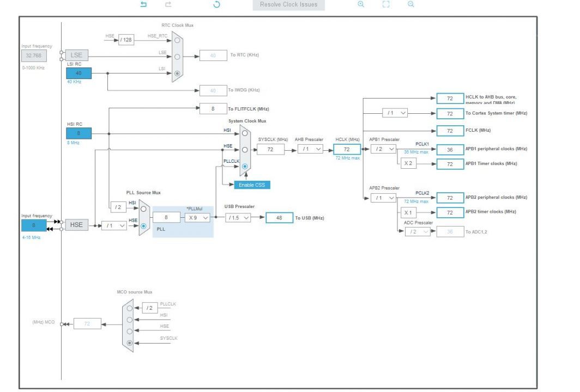Click the Resolve Clock Issues button
Viewport: 580px width, 392px height.
(x=287, y=5)
